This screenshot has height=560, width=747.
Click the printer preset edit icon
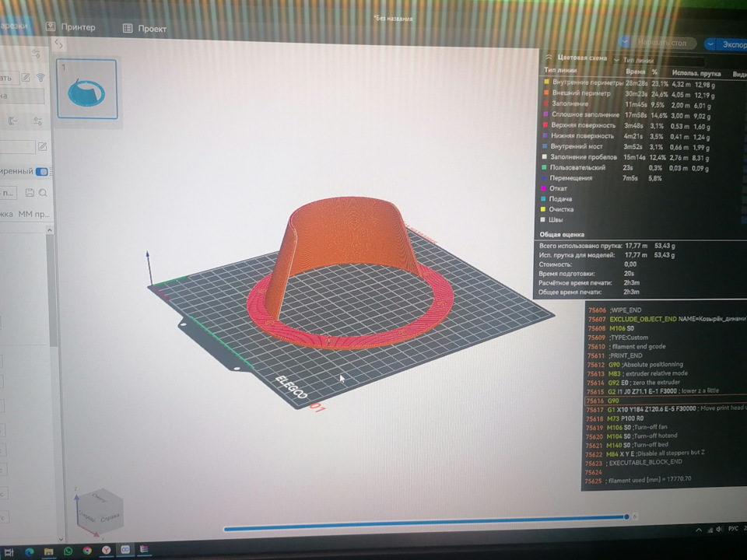coord(26,77)
